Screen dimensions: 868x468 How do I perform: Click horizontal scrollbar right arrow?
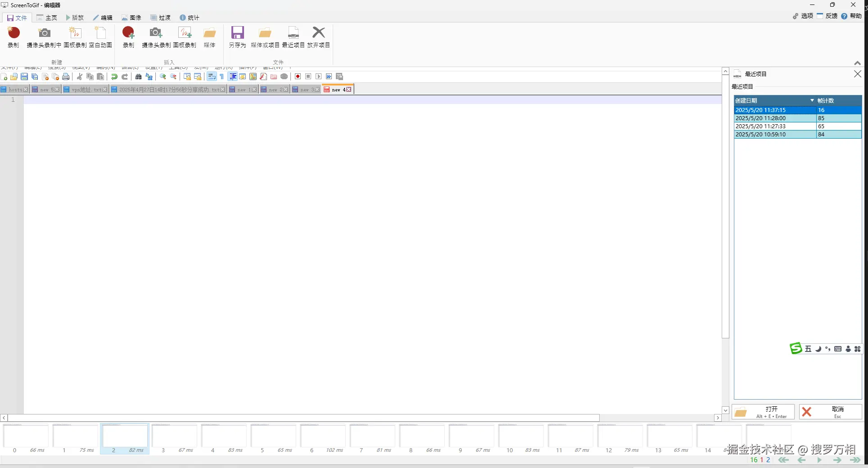(718, 418)
